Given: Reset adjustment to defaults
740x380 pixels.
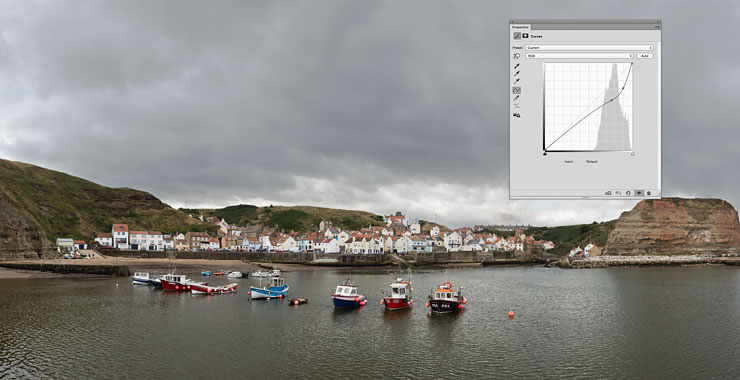Looking at the screenshot, I should pyautogui.click(x=628, y=193).
